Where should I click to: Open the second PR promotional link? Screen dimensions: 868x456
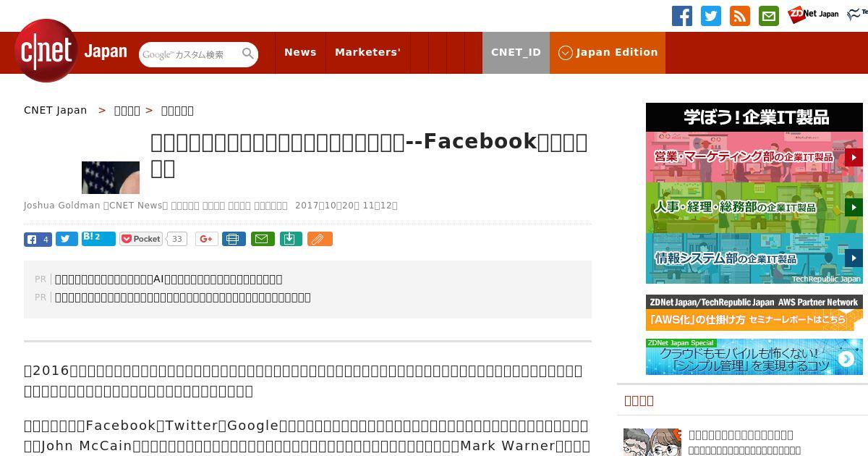[183, 297]
